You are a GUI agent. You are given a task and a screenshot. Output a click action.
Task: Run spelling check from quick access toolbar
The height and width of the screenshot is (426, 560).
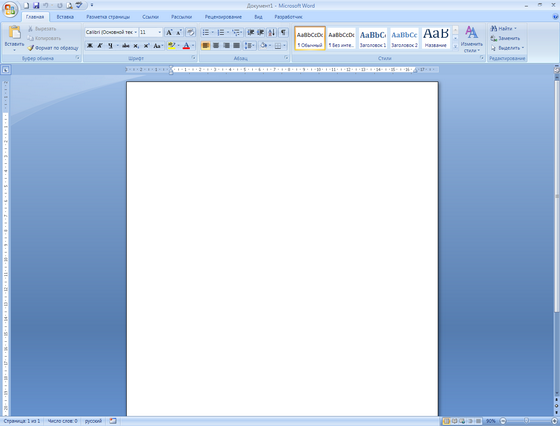79,5
